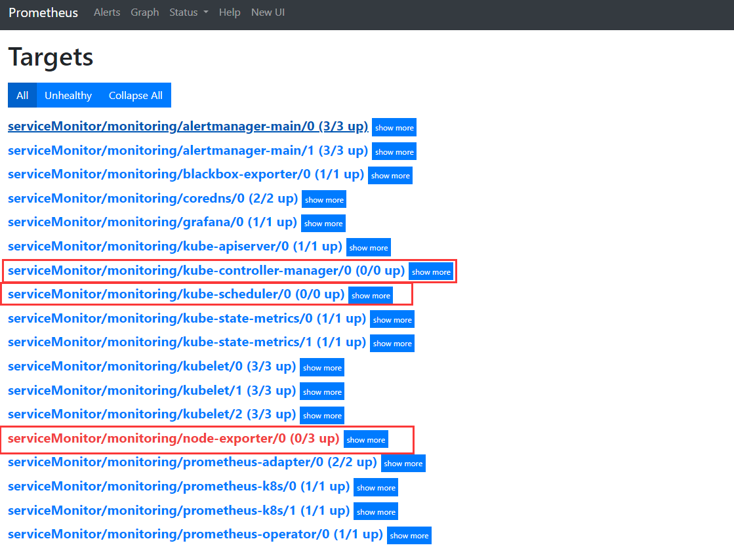Switch to the New UI
The image size is (734, 560).
click(x=268, y=12)
